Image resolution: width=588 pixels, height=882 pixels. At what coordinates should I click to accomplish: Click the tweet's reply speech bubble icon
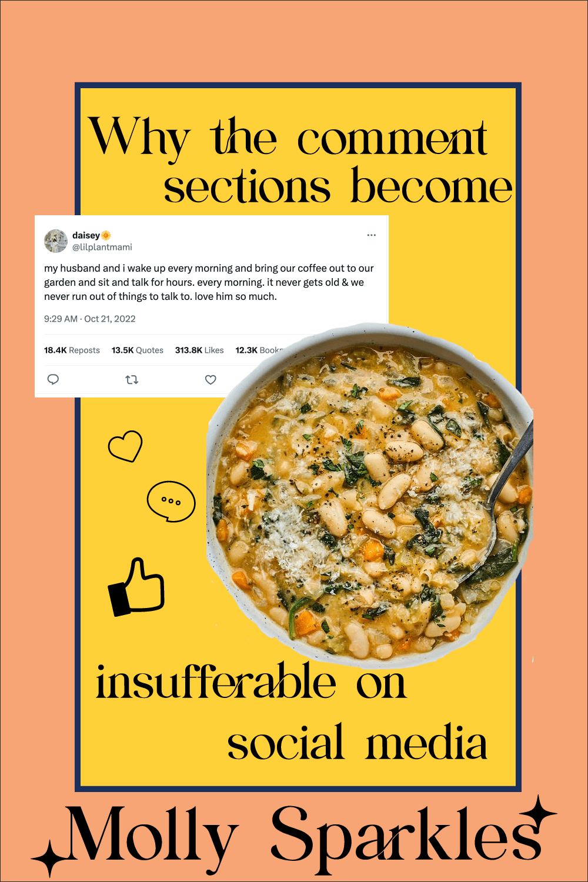(53, 379)
